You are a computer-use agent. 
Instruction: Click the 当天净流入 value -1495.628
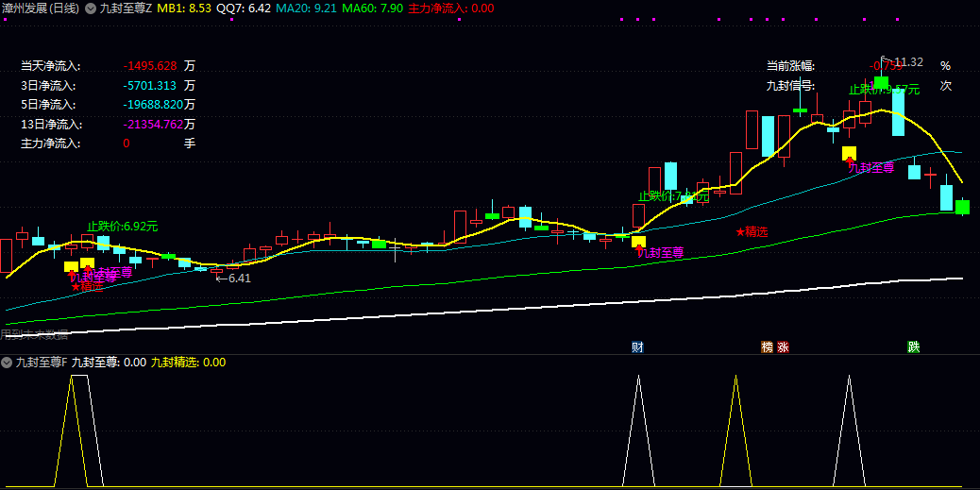click(x=151, y=66)
